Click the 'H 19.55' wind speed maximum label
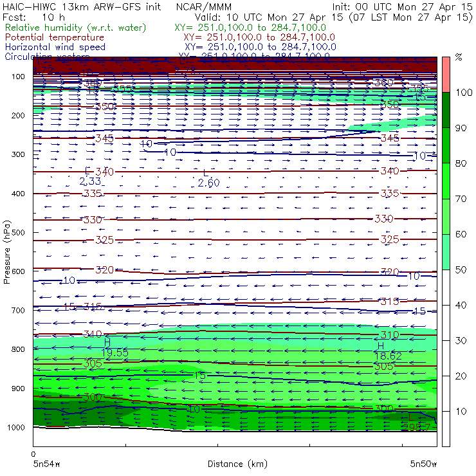This screenshot has width=476, height=476. pyautogui.click(x=114, y=348)
